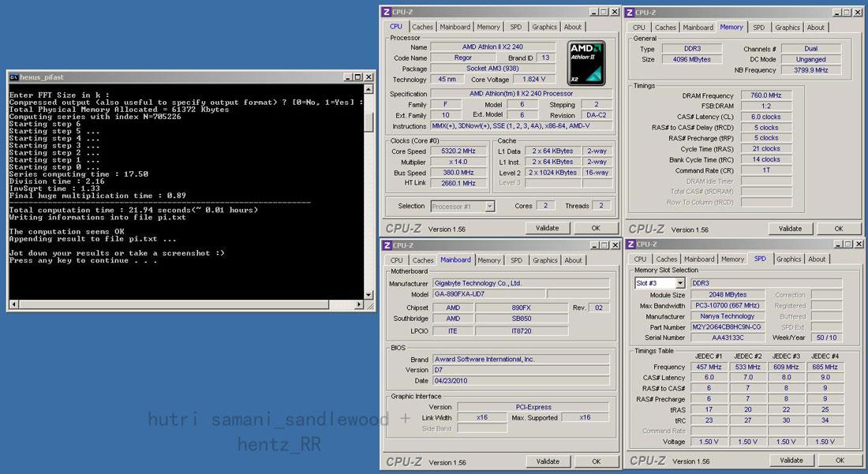Click the CPU-Z title icon in Memory window
Viewport: 868px width, 474px height.
[630, 12]
